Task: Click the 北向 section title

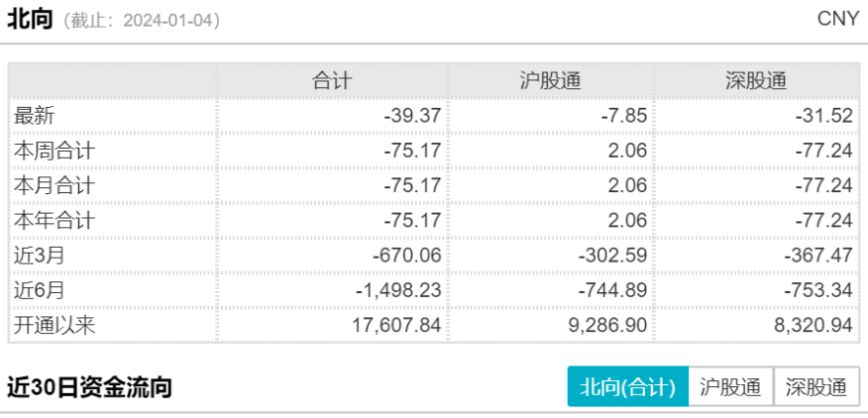Action: click(30, 20)
